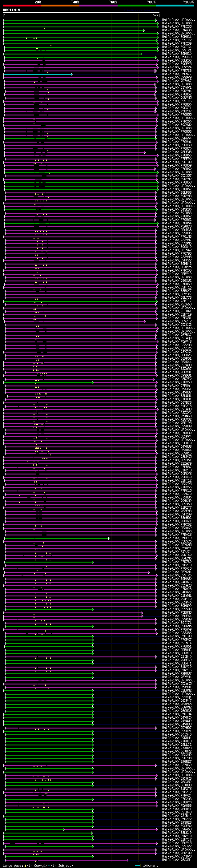Viewport: 197px width, 868px height.
Task: Open hit UniRef100_B9STK2
Action: tap(177, 40)
